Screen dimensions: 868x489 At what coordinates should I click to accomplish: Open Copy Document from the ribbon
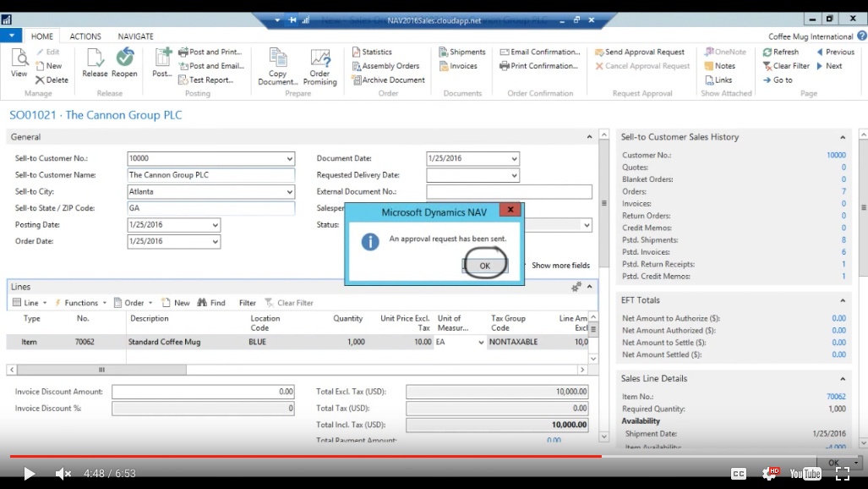pos(277,66)
